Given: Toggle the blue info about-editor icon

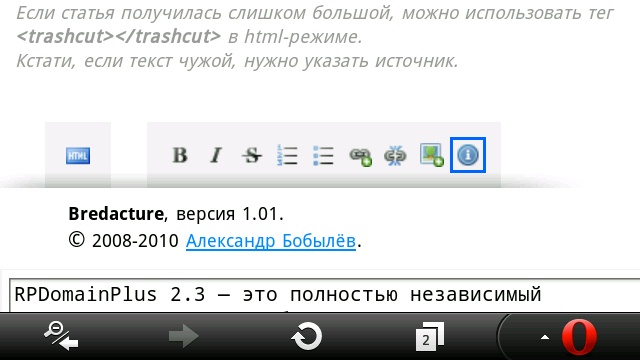Looking at the screenshot, I should coord(468,155).
